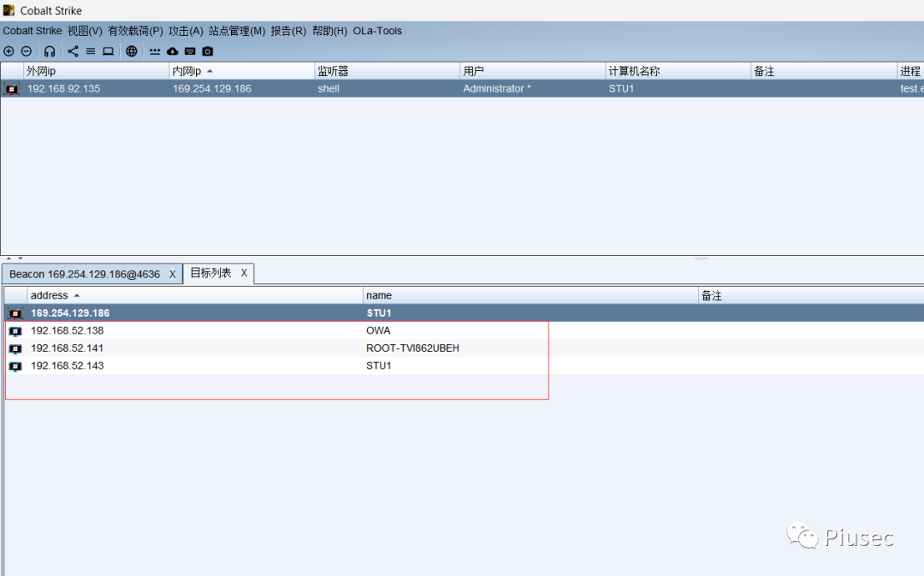Image resolution: width=924 pixels, height=576 pixels.
Task: Click internal IP 169.254.129.186 in sessions
Action: click(x=212, y=88)
